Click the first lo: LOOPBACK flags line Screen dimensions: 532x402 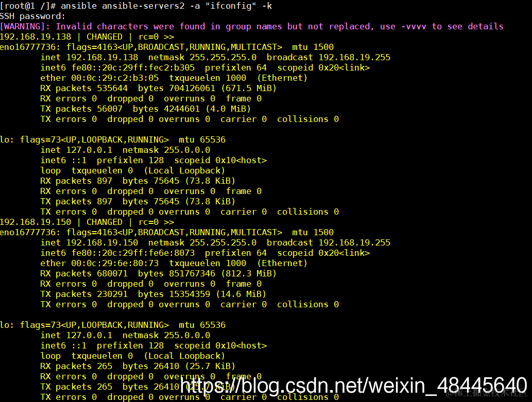pyautogui.click(x=113, y=140)
